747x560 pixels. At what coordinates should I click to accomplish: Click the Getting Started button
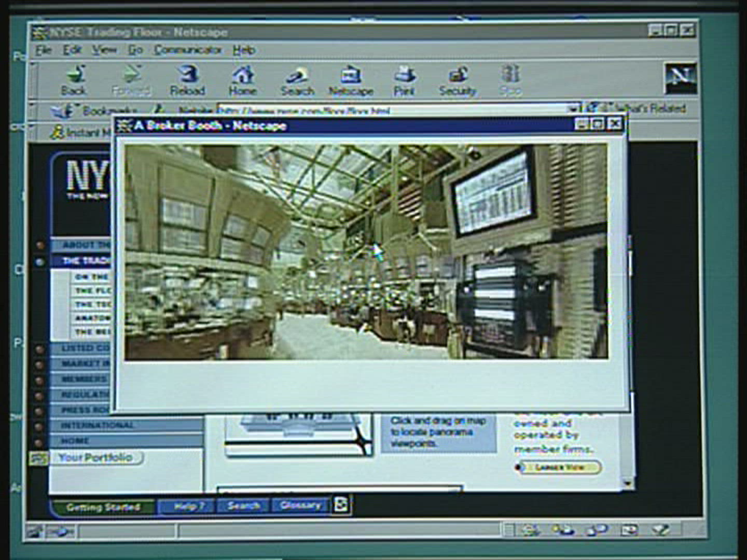point(103,507)
